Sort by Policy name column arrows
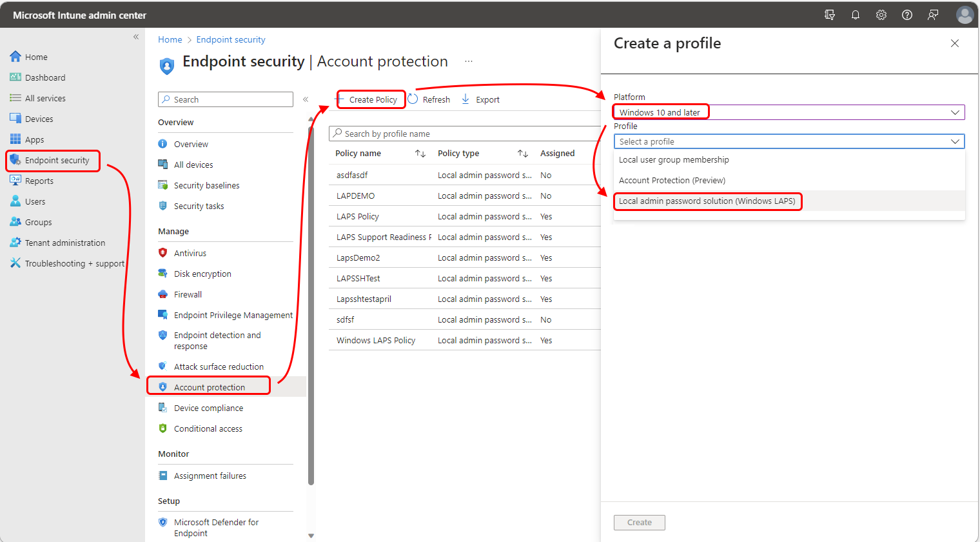The width and height of the screenshot is (980, 542). [x=420, y=154]
